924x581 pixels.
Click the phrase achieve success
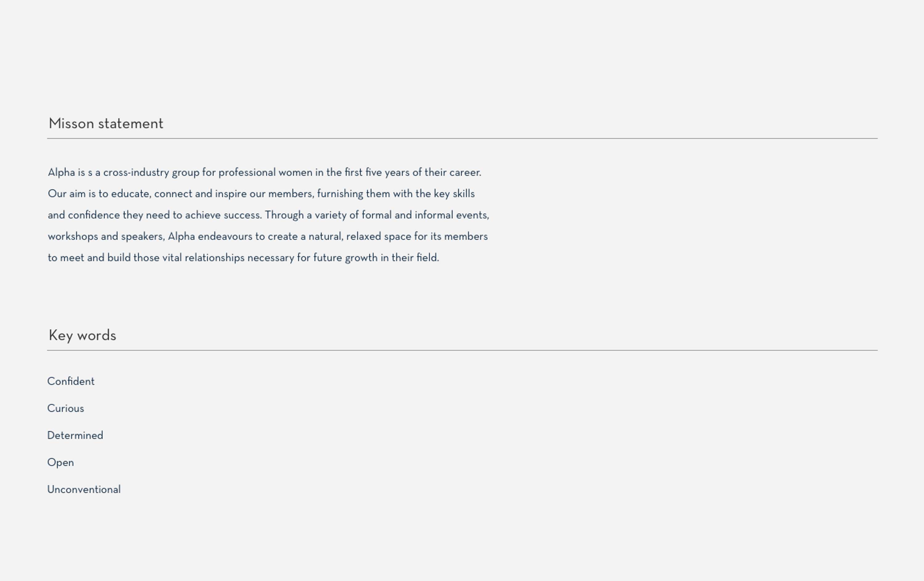point(223,215)
